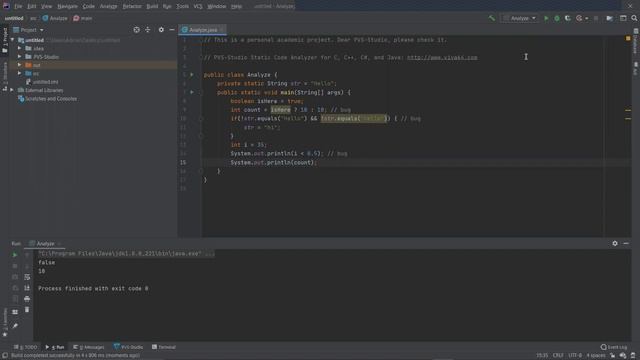Open Project panel settings gear
The width and height of the screenshot is (640, 360).
click(161, 30)
